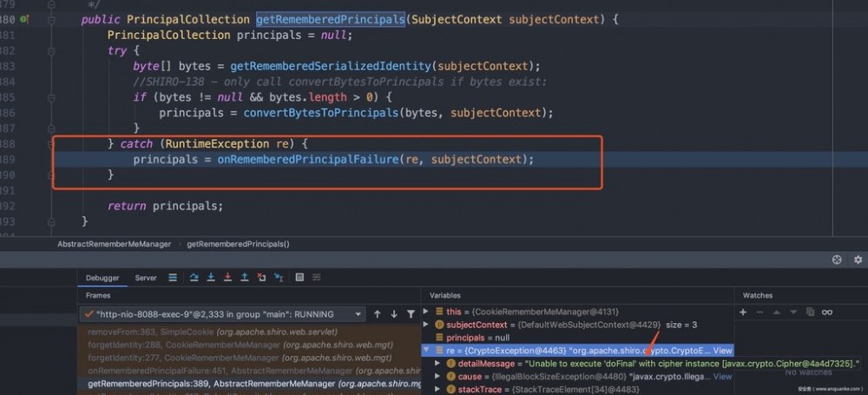Select previous frame with up arrow
This screenshot has height=395, width=868.
click(377, 314)
